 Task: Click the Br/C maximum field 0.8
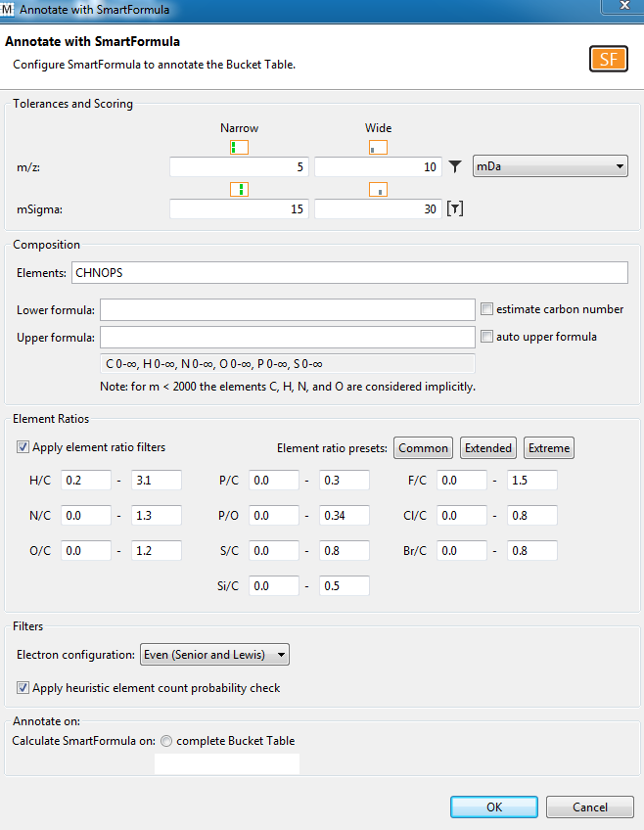tap(532, 550)
